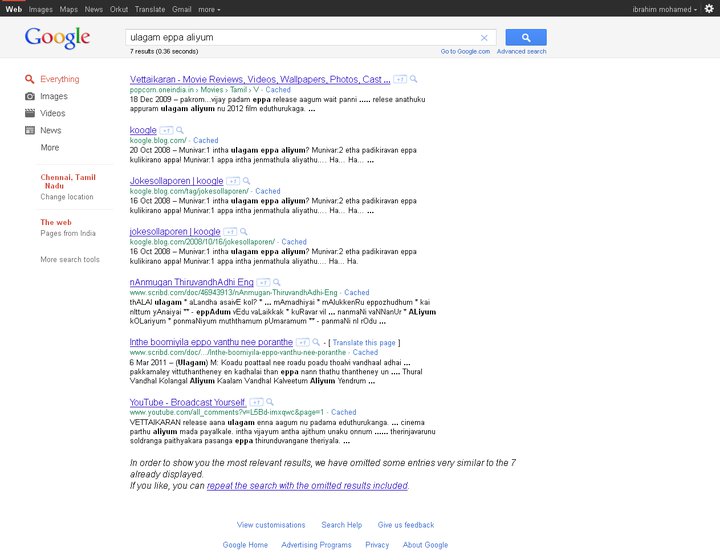720x560 pixels.
Task: Select the Images camera icon in sidebar
Action: (30, 96)
